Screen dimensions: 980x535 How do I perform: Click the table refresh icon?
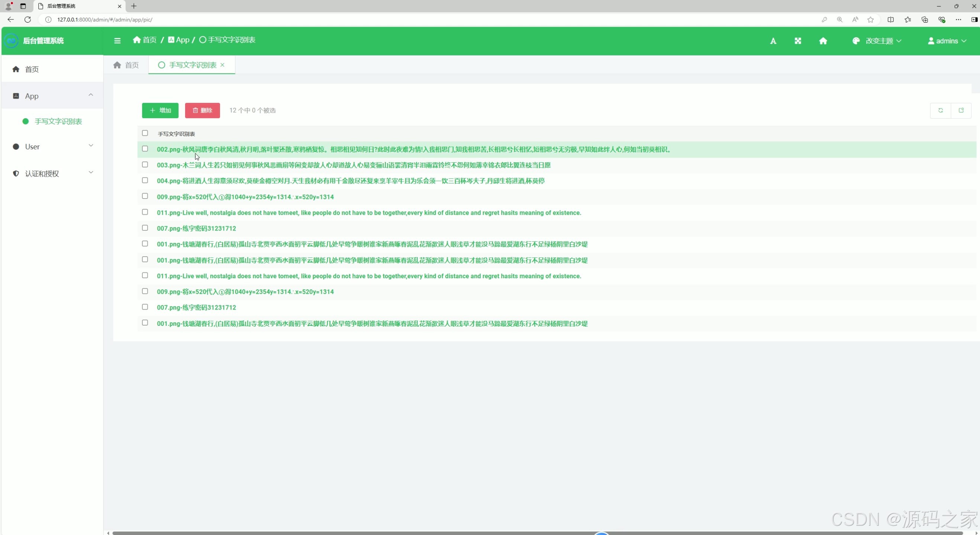[941, 110]
